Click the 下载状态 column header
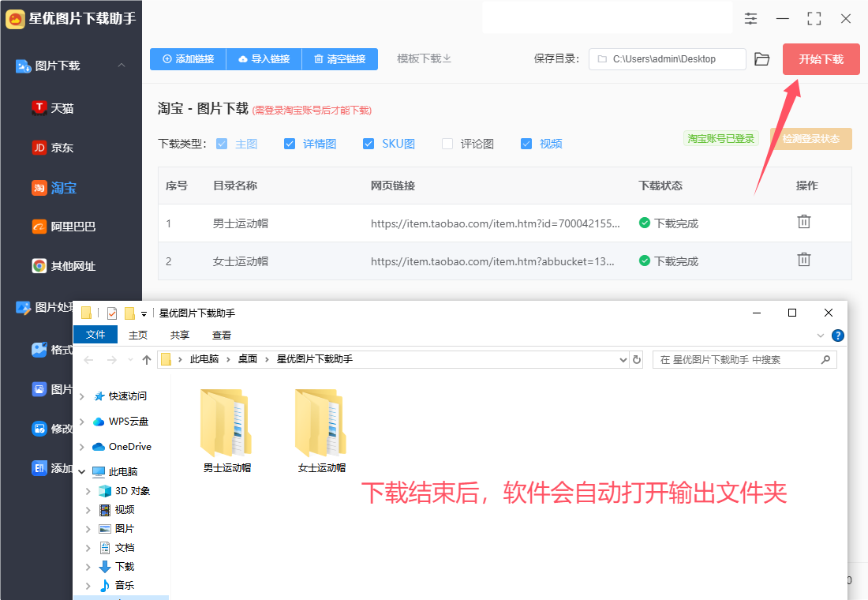 pyautogui.click(x=660, y=186)
